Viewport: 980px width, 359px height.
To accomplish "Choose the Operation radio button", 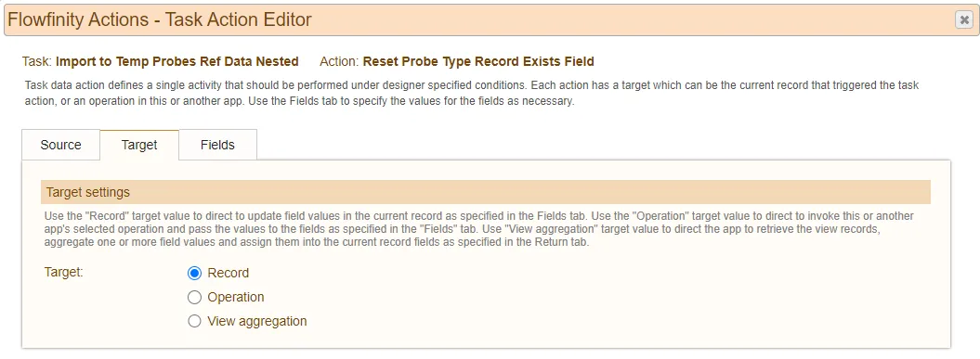I will pyautogui.click(x=194, y=297).
